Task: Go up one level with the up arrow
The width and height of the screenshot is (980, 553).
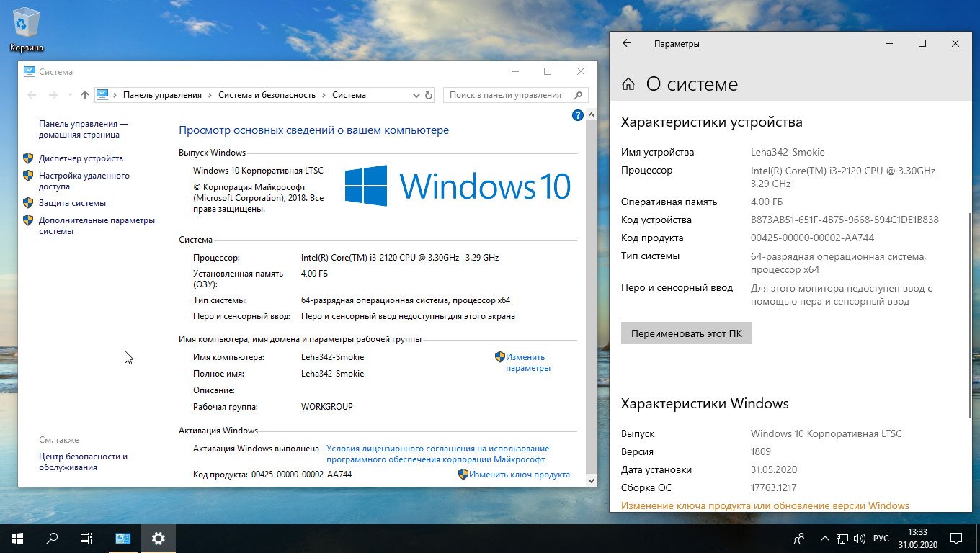Action: [85, 95]
